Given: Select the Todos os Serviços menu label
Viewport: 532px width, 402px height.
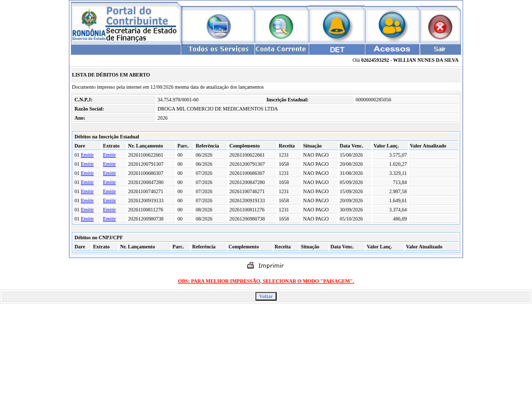Looking at the screenshot, I should coord(218,49).
